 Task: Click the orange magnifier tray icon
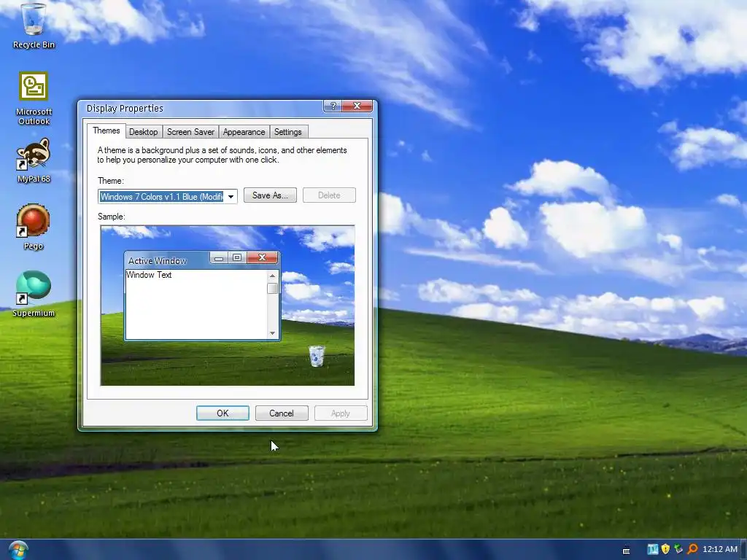[x=692, y=549]
